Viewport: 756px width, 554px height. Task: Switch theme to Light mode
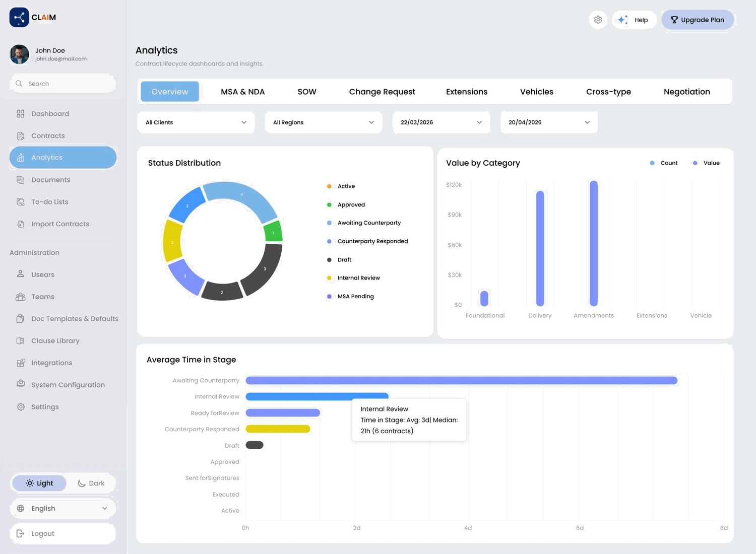point(39,483)
